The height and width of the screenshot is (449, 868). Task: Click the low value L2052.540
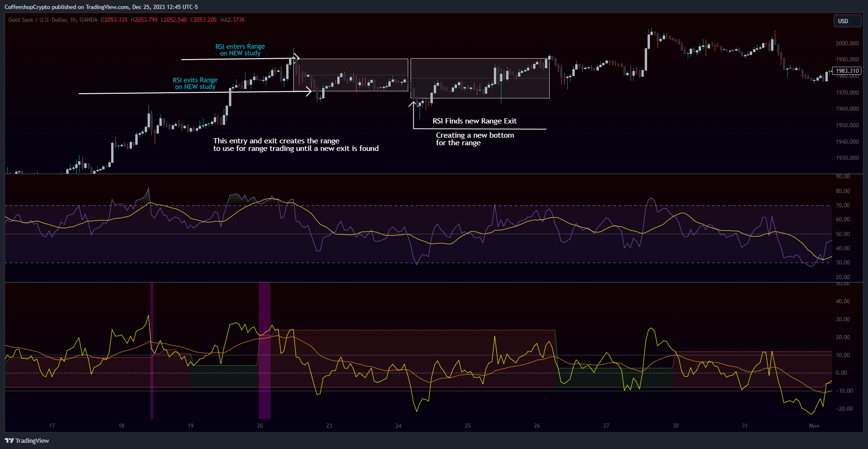point(174,20)
